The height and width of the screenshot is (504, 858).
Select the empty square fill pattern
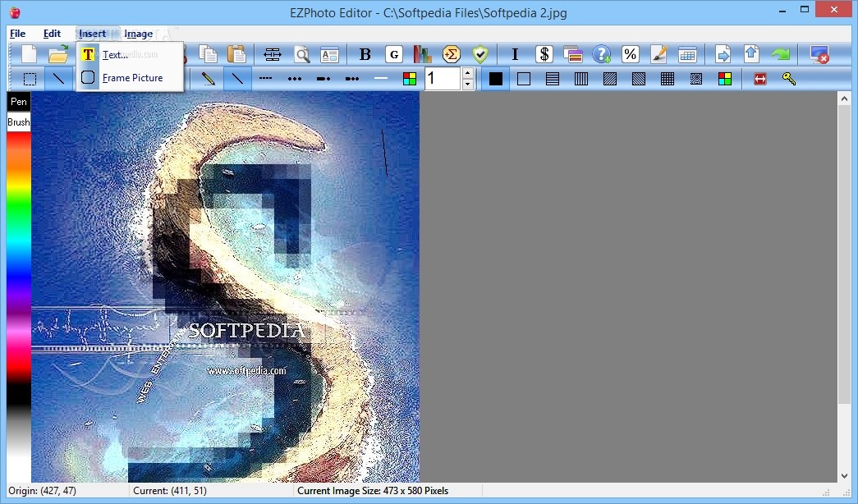pyautogui.click(x=524, y=79)
